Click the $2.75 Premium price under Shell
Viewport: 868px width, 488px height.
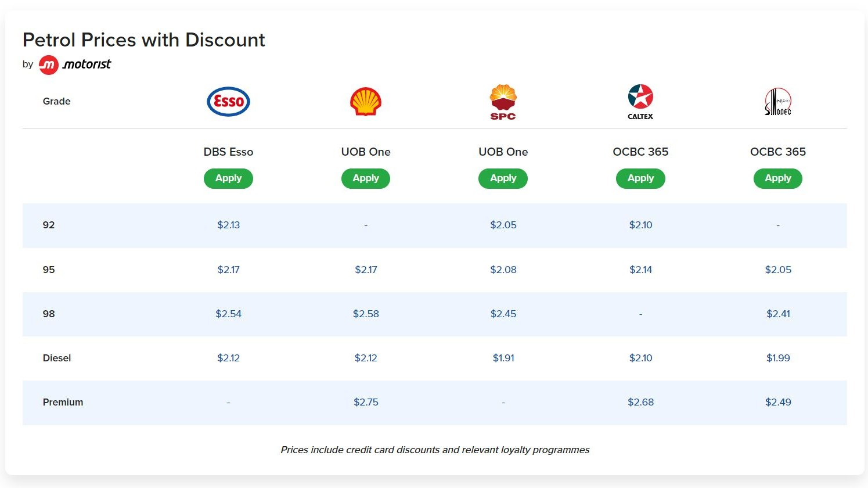366,402
